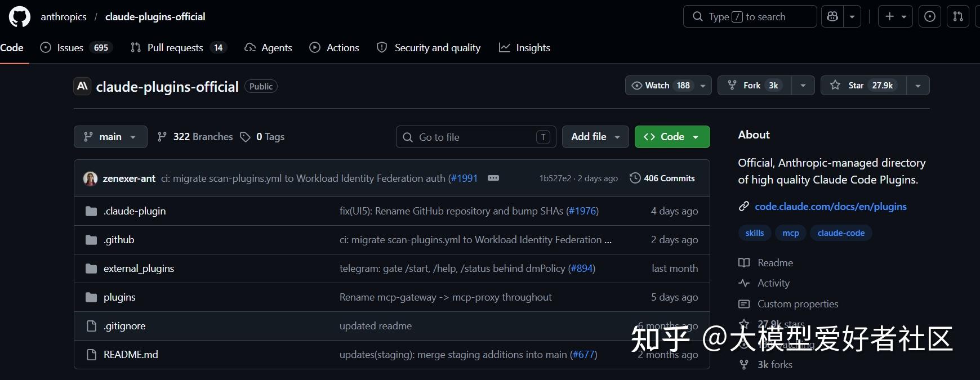Click the README.md file icon
This screenshot has width=980, height=380.
(x=91, y=355)
